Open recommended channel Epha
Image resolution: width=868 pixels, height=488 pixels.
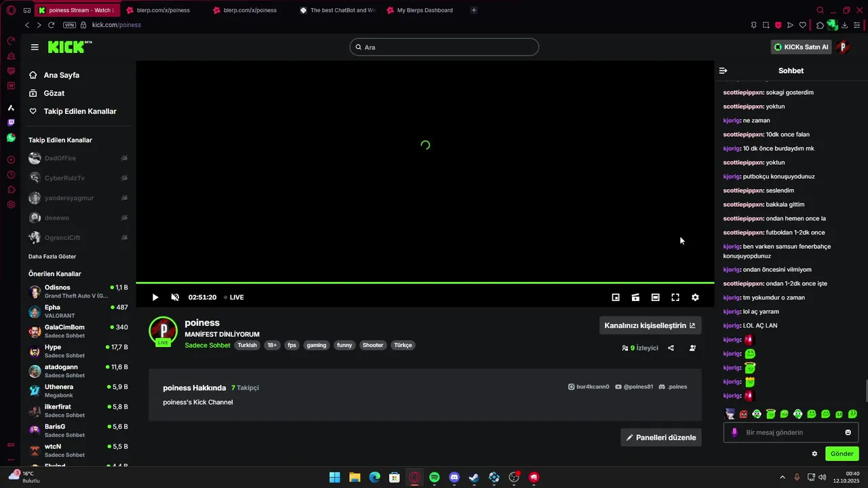78,311
